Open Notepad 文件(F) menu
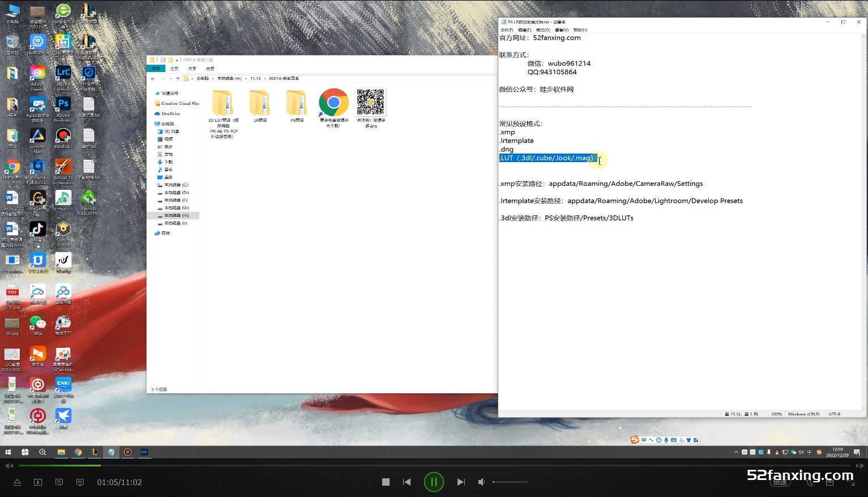Viewport: 868px width, 497px height. 507,30
